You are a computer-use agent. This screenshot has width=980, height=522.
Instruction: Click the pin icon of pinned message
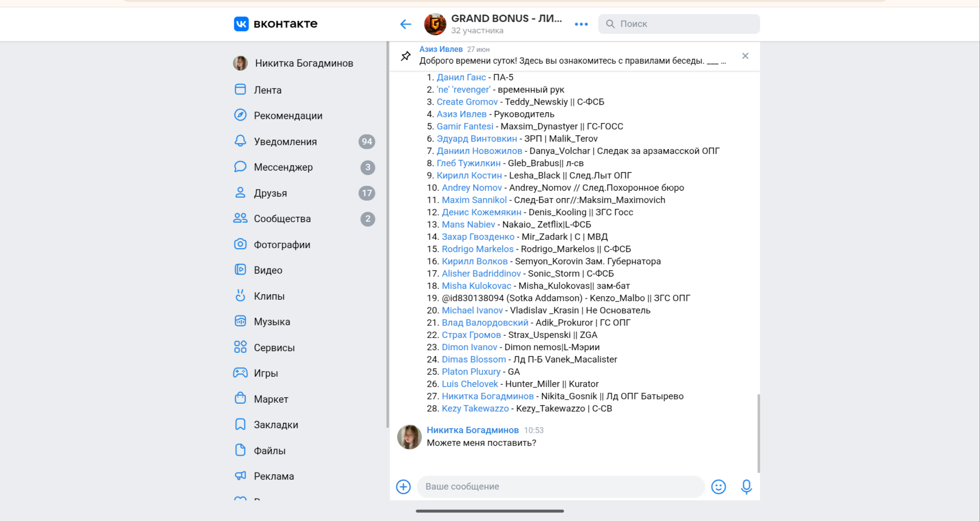[x=405, y=56]
